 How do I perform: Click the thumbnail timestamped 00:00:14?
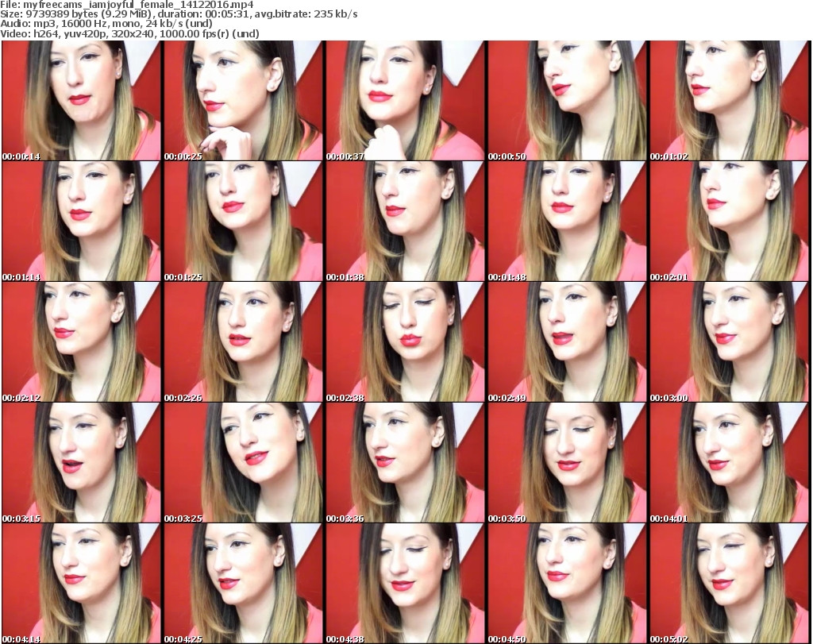[81, 101]
